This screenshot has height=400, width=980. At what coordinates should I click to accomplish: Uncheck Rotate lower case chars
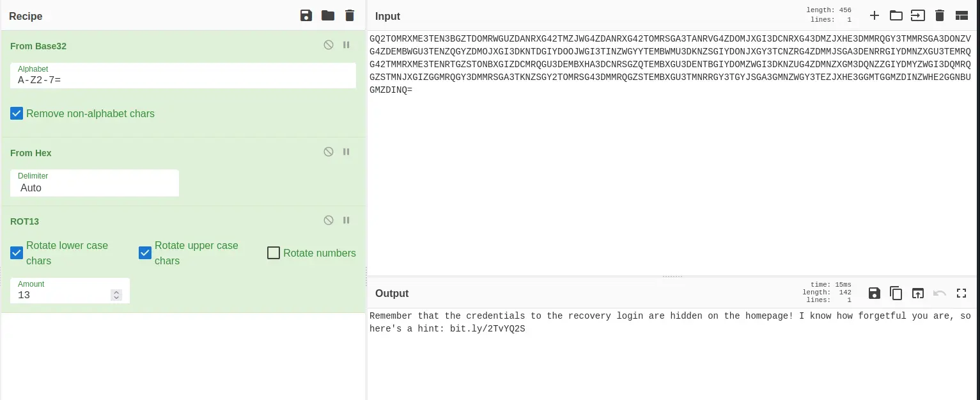point(17,253)
